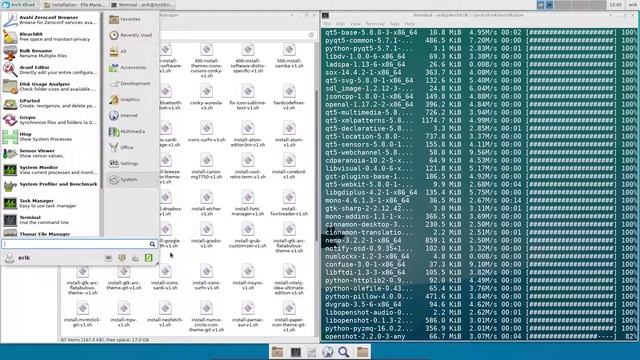640x360 pixels.
Task: Select install-grub-customizer-v1.sh file
Action: click(x=248, y=236)
